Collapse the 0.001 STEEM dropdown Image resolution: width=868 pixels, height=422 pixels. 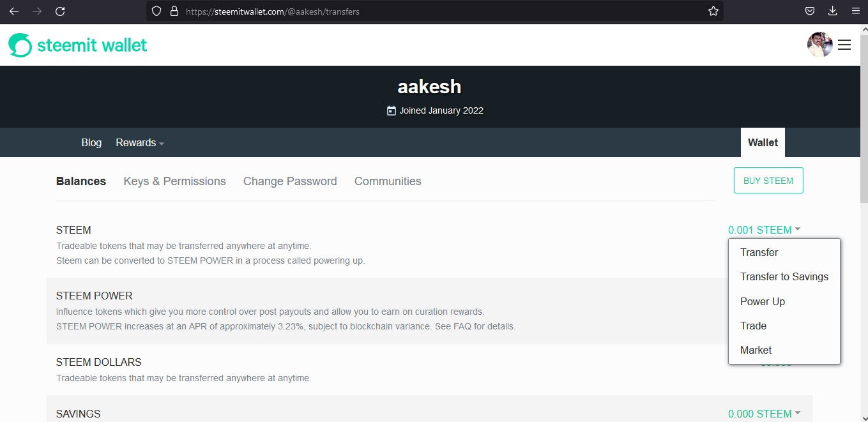pos(765,230)
